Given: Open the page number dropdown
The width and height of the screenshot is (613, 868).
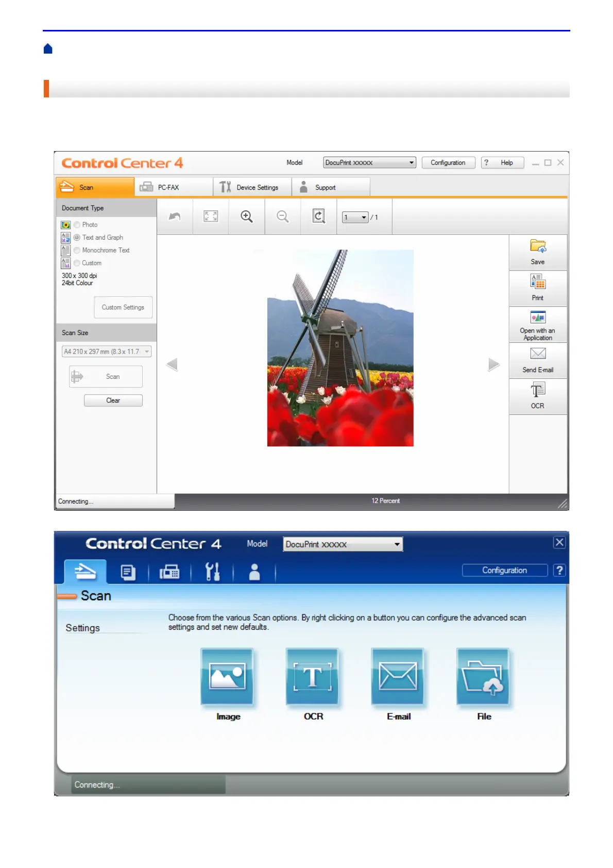Looking at the screenshot, I should pos(355,218).
